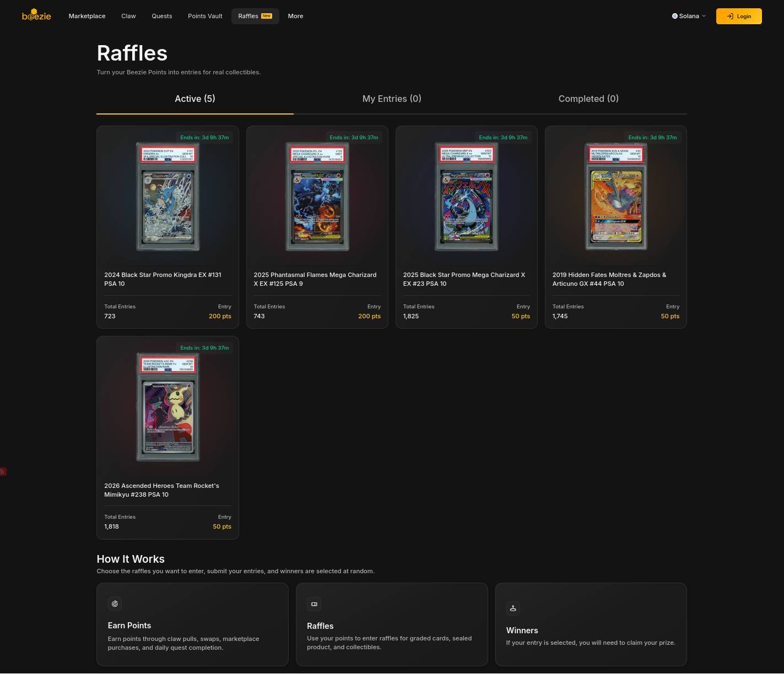The image size is (784, 674).
Task: Click the Kingdra raffle's 'Ends in' timer
Action: (x=204, y=138)
